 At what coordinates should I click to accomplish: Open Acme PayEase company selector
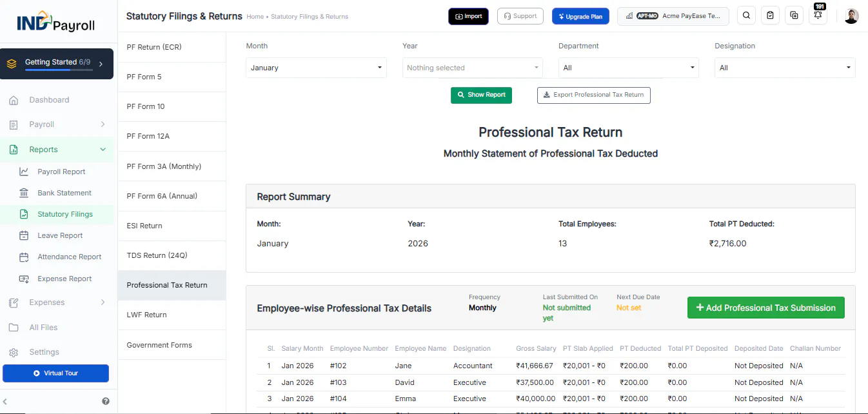click(673, 16)
